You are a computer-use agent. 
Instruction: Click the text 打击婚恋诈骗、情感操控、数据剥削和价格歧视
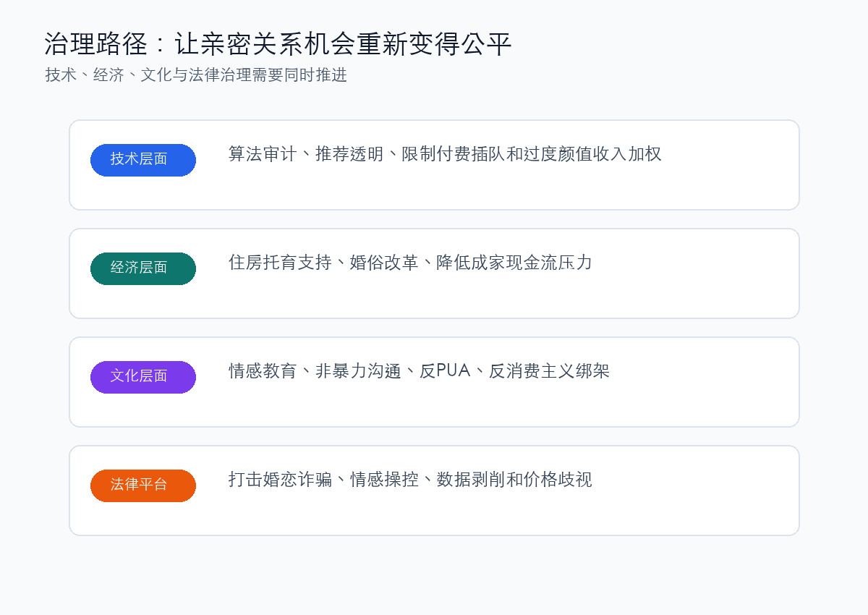[410, 480]
